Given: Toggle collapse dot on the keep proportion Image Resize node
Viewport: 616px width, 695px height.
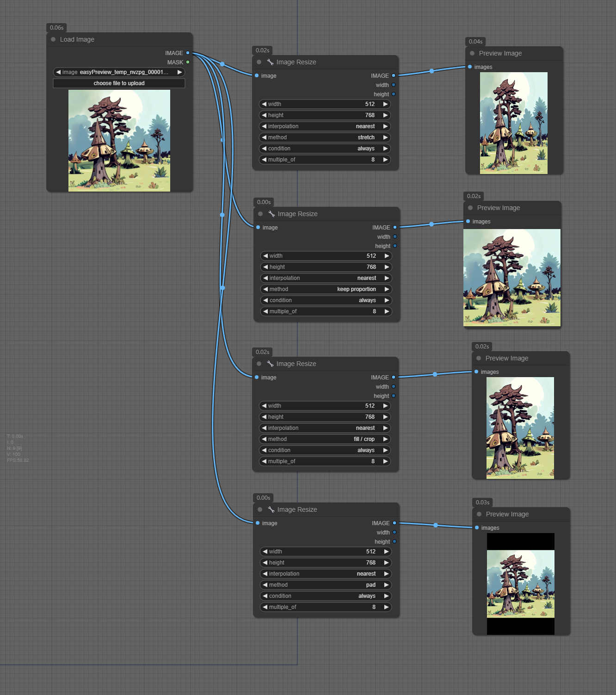Looking at the screenshot, I should [260, 214].
